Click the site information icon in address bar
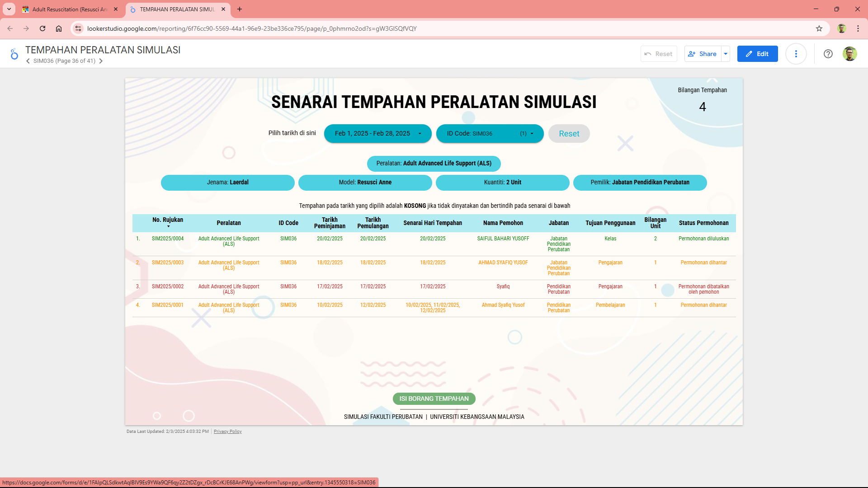 click(78, 28)
